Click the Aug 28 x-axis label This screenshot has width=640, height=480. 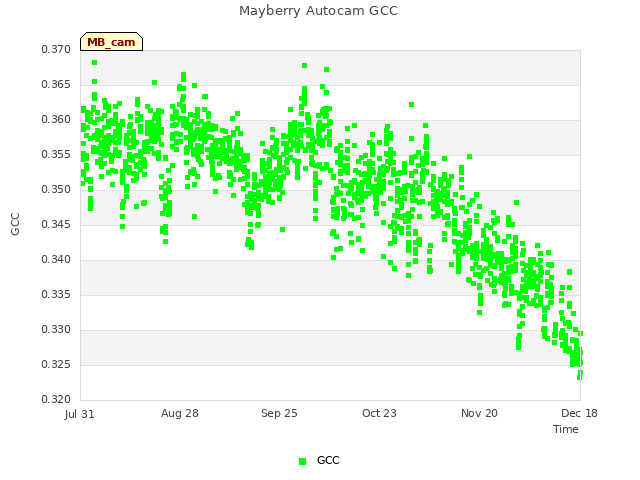coord(180,413)
